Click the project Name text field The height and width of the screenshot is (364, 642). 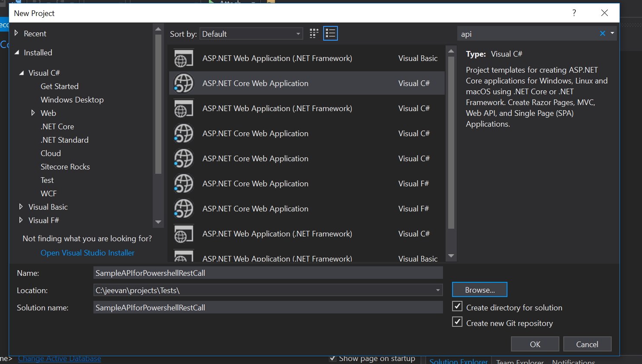point(268,273)
